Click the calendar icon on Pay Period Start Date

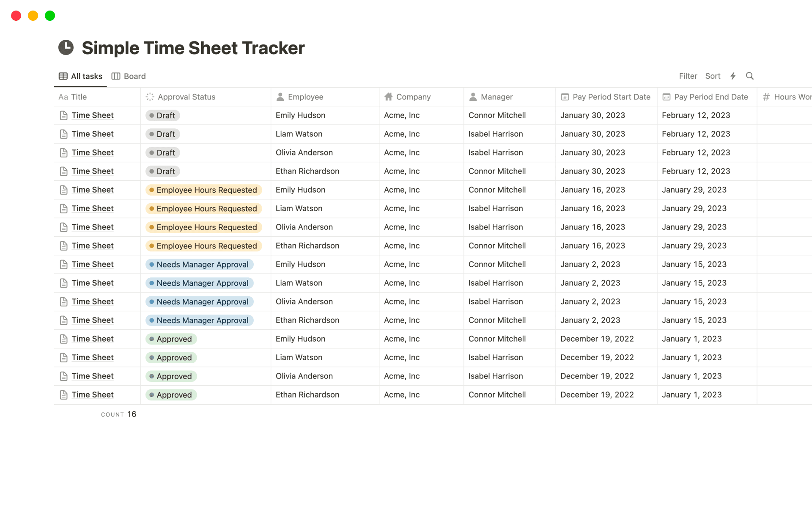[565, 97]
